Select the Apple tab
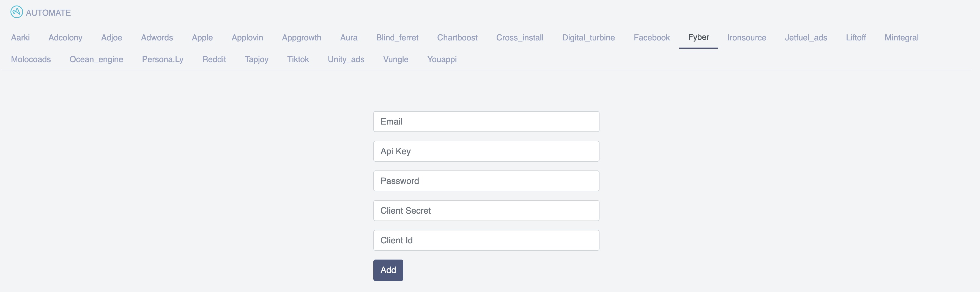 coord(202,38)
